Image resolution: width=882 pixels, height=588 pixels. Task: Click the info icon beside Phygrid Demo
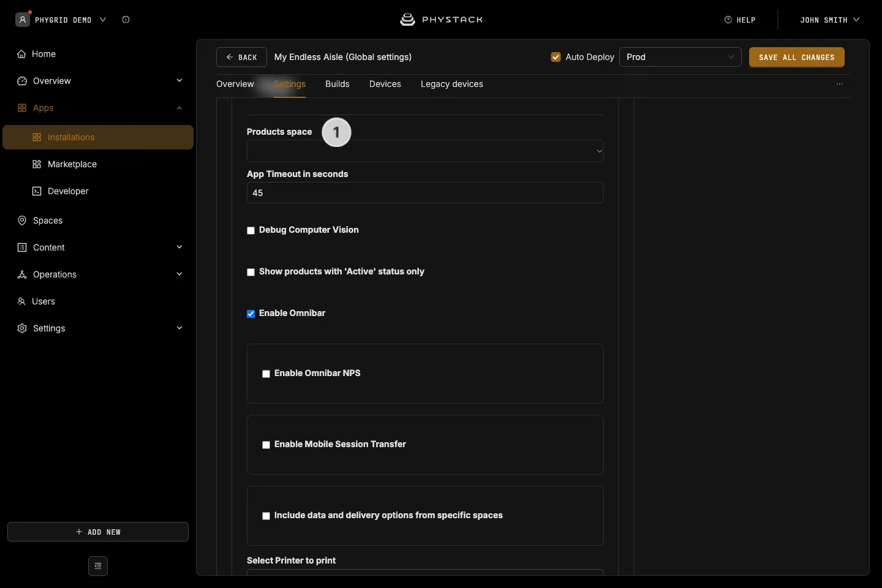click(x=126, y=20)
